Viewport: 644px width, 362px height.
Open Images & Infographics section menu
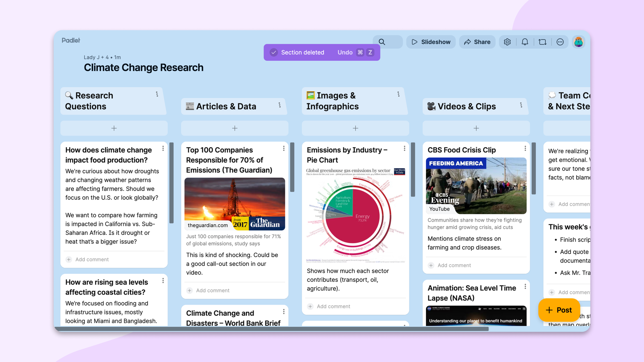point(398,94)
